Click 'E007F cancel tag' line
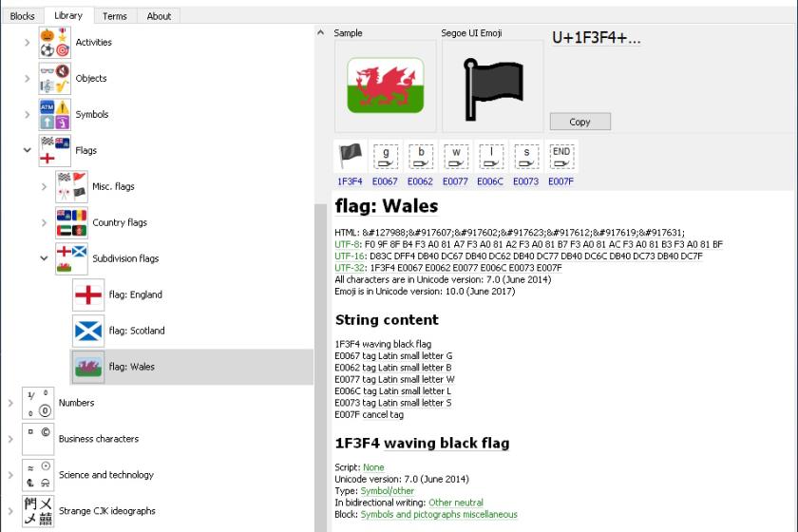Viewport: 798px width, 532px height. tap(369, 414)
